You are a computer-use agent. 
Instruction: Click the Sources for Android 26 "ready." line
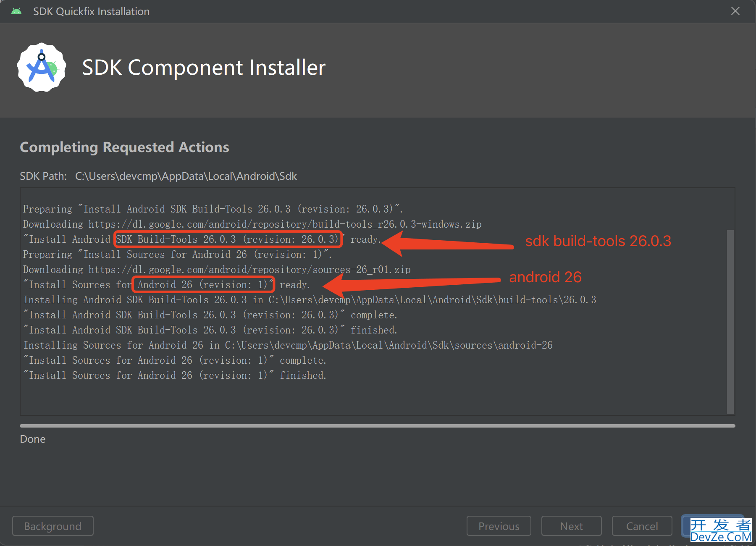point(167,285)
